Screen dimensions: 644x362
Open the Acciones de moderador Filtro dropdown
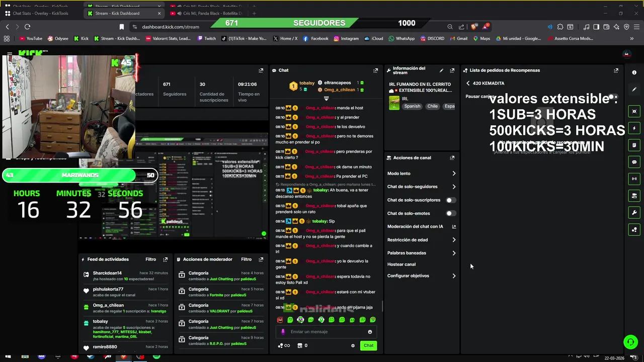click(246, 259)
